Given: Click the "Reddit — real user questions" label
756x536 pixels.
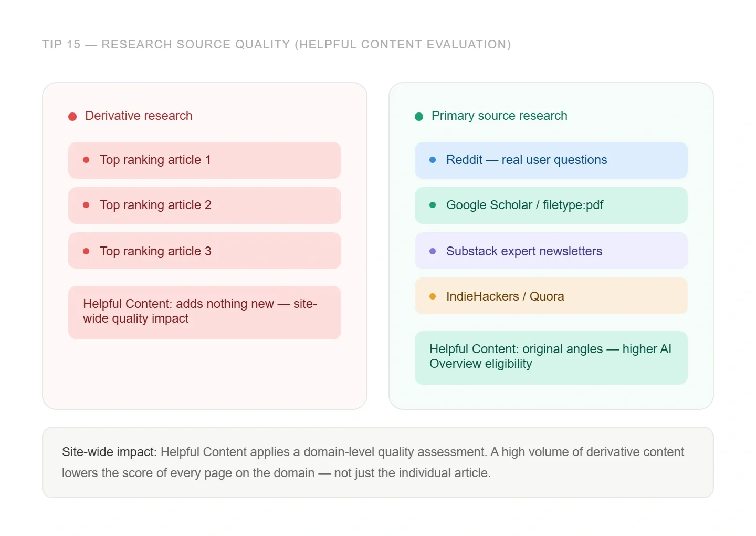Looking at the screenshot, I should tap(526, 160).
